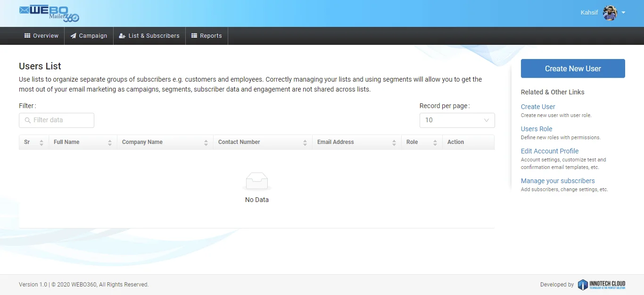Sort by the Sr column arrows
Screen dimensions: 644x295
[41, 143]
